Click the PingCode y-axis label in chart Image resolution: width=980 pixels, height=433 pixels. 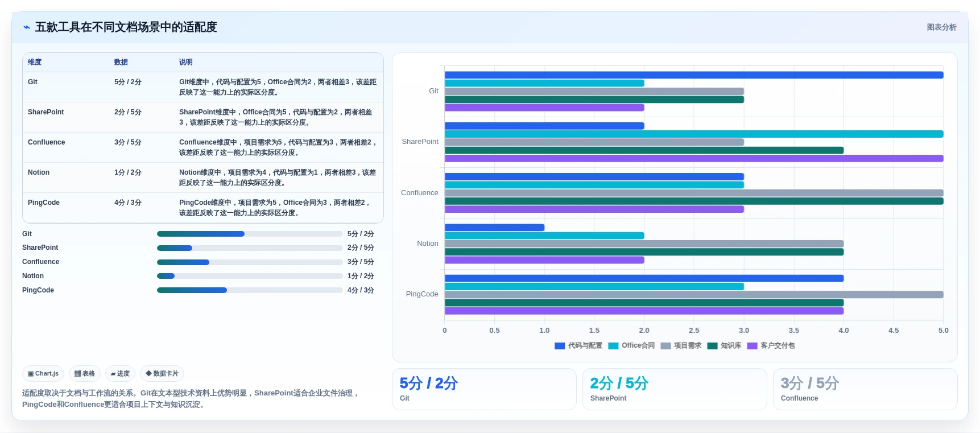click(422, 294)
